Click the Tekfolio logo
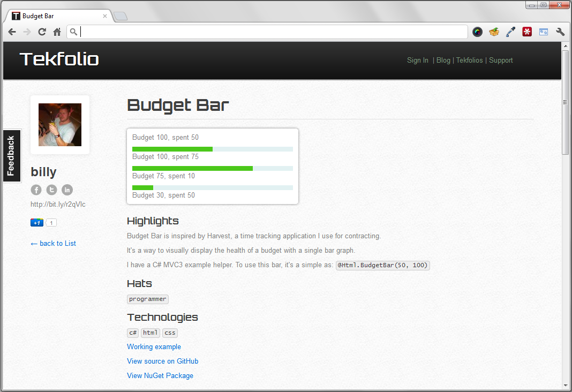This screenshot has width=572, height=392. 59,59
